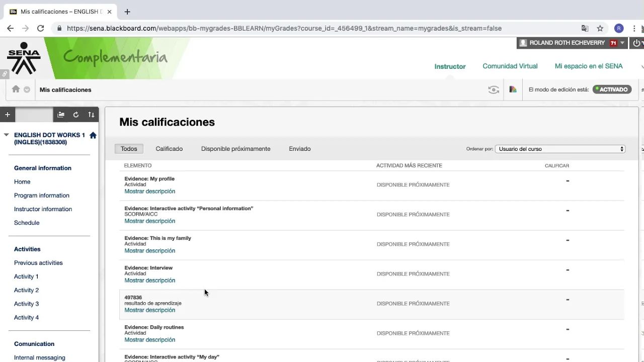
Task: Switch to Instructor tab
Action: click(x=450, y=66)
